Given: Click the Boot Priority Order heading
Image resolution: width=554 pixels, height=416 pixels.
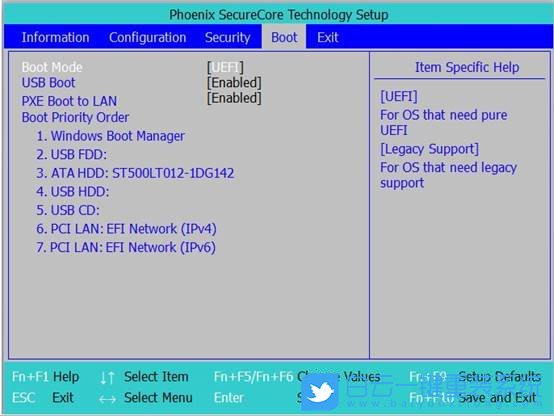Looking at the screenshot, I should pos(75,117).
